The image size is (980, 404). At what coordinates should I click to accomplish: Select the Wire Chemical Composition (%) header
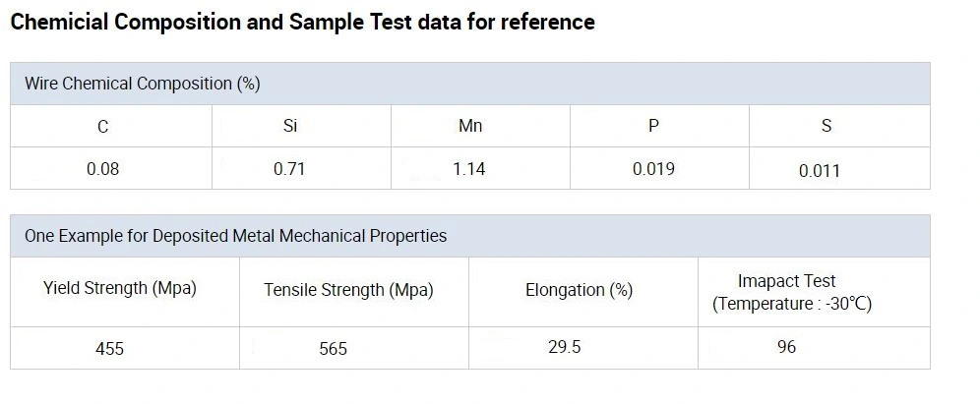[142, 84]
